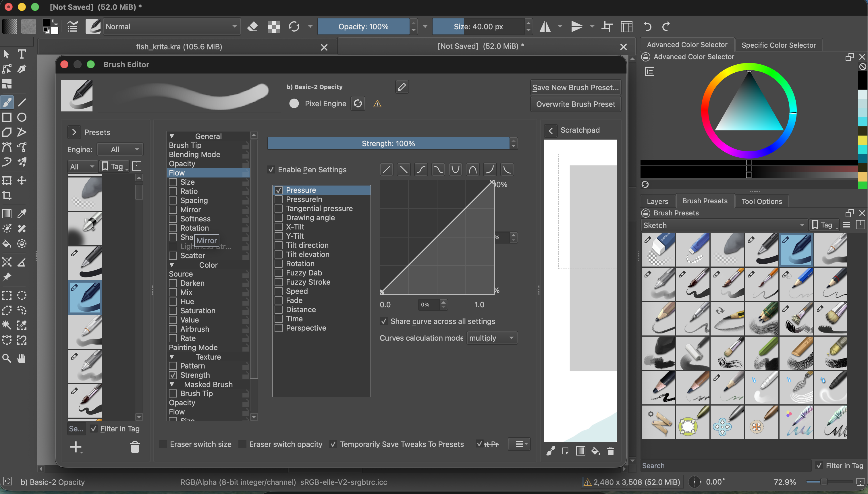Select the Crop tool in toolbox
868x494 pixels.
[x=7, y=195]
